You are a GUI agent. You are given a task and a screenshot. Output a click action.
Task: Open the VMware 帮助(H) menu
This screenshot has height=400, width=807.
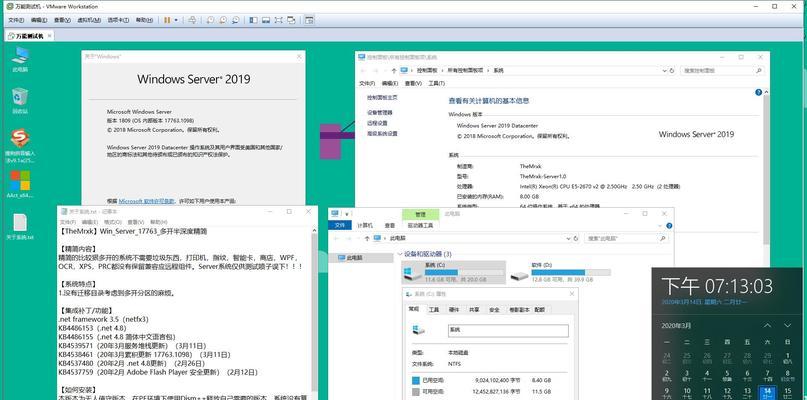click(x=143, y=20)
